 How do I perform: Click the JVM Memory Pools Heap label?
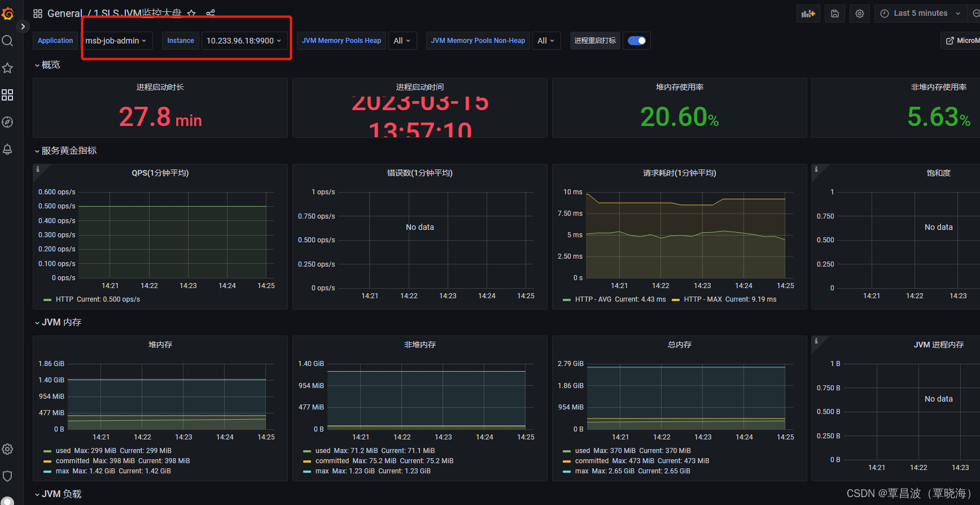coord(342,41)
